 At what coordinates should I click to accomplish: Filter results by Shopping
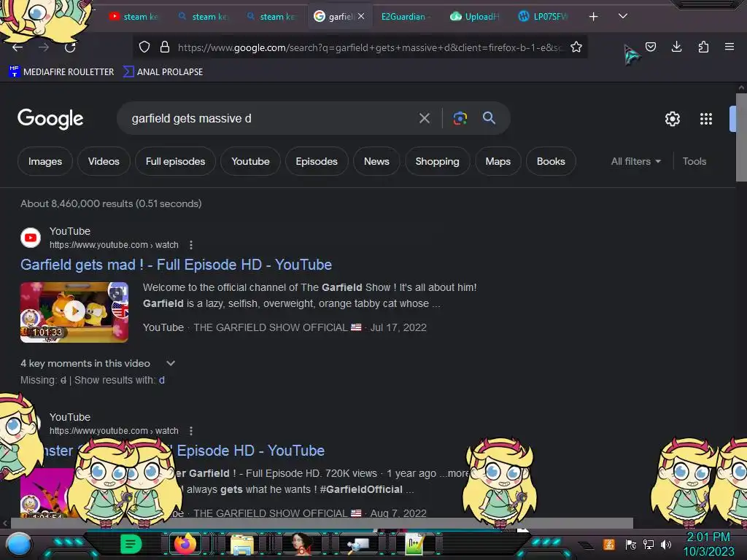(x=437, y=161)
